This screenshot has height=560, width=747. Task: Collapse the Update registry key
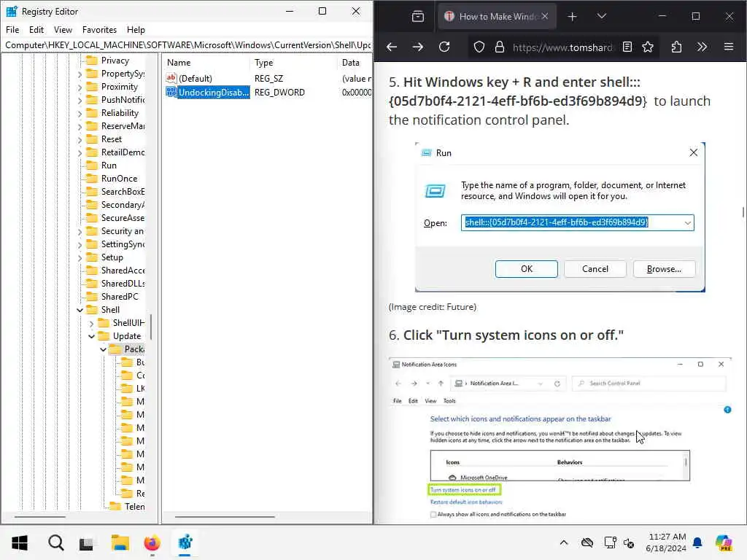91,336
